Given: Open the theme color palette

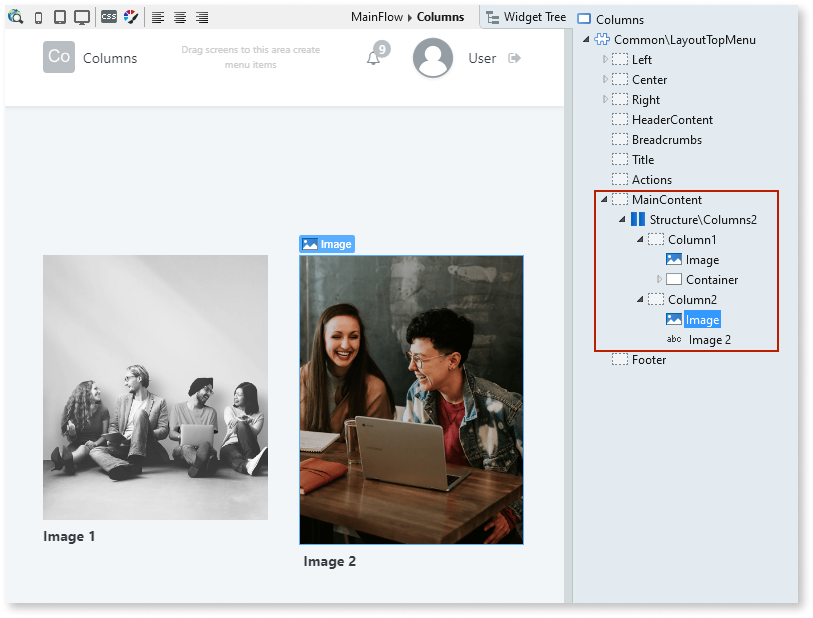Looking at the screenshot, I should [x=131, y=17].
